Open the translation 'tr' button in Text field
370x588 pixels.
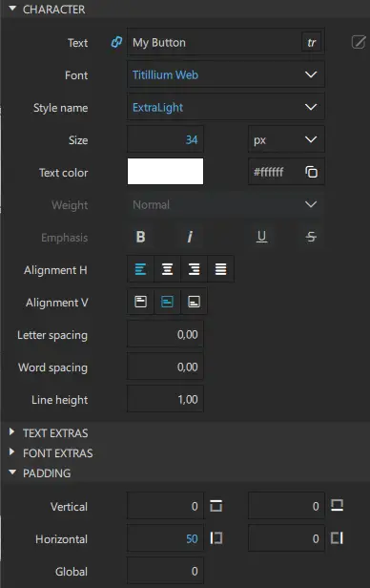click(x=311, y=42)
